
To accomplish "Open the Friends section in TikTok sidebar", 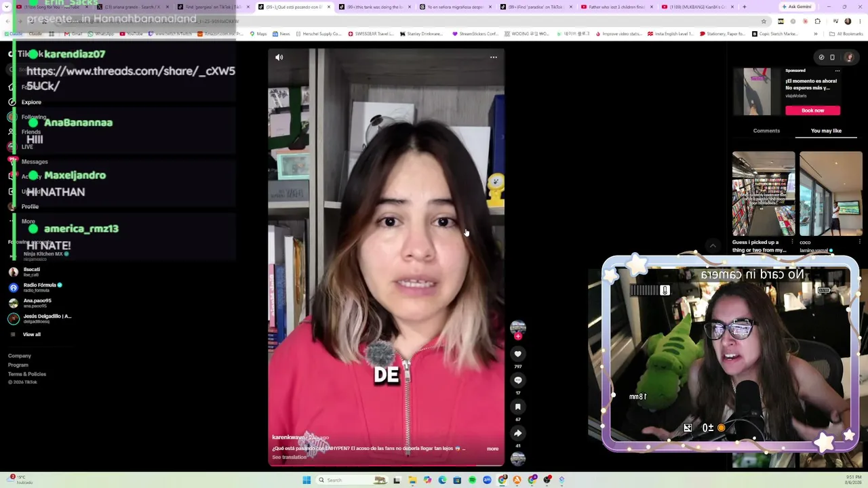I will point(31,132).
